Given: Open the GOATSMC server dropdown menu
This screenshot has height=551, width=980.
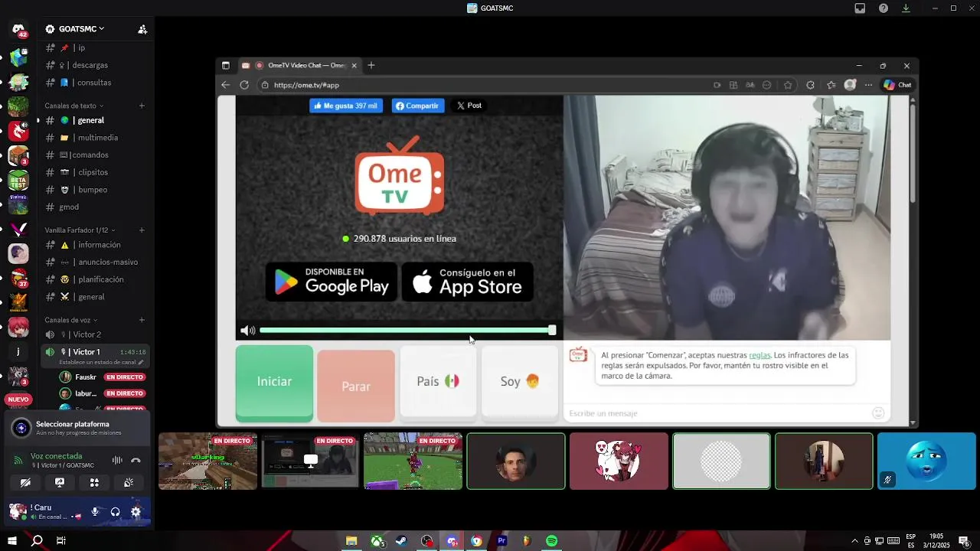Looking at the screenshot, I should (75, 29).
